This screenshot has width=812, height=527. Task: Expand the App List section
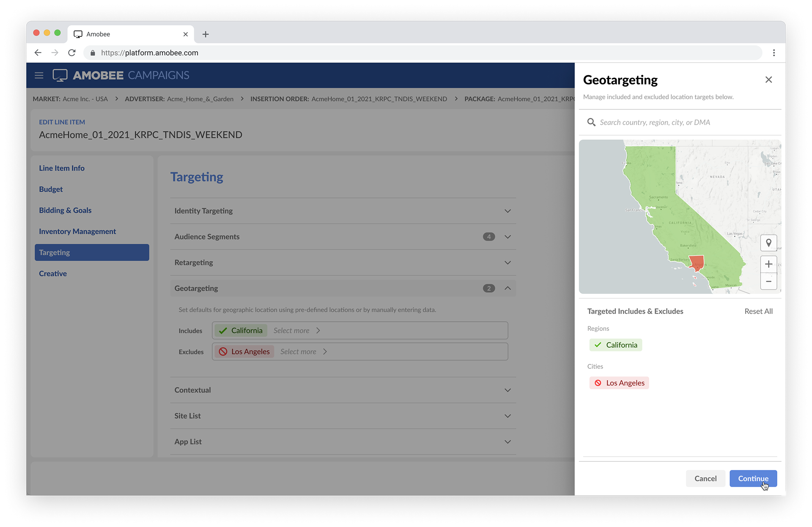(343, 442)
